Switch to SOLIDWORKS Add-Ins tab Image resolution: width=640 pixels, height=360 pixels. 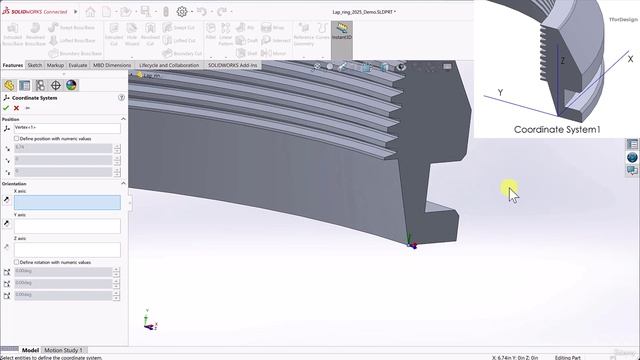click(x=233, y=65)
